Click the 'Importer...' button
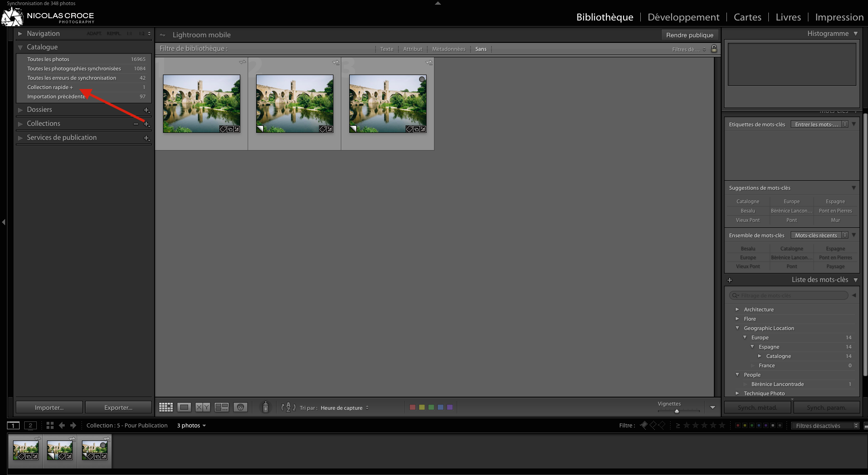The image size is (868, 475). (48, 407)
